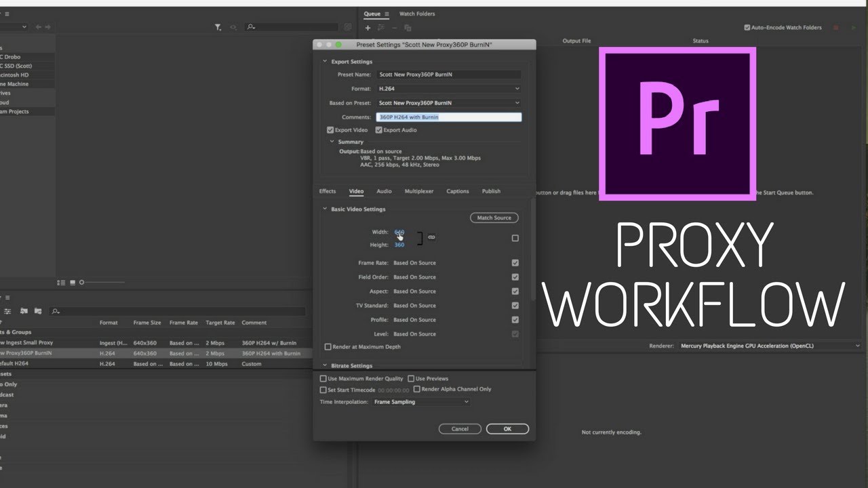The image size is (868, 488).
Task: Collapse the Basic Video Settings section
Action: pyautogui.click(x=325, y=209)
